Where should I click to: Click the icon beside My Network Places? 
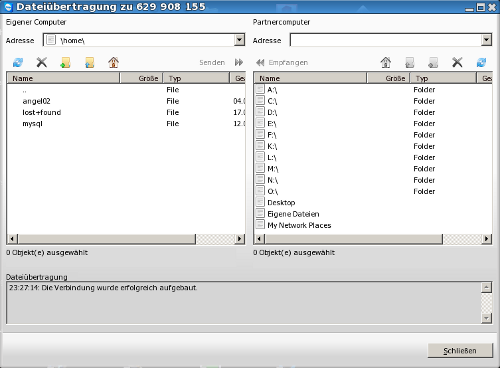pyautogui.click(x=260, y=225)
